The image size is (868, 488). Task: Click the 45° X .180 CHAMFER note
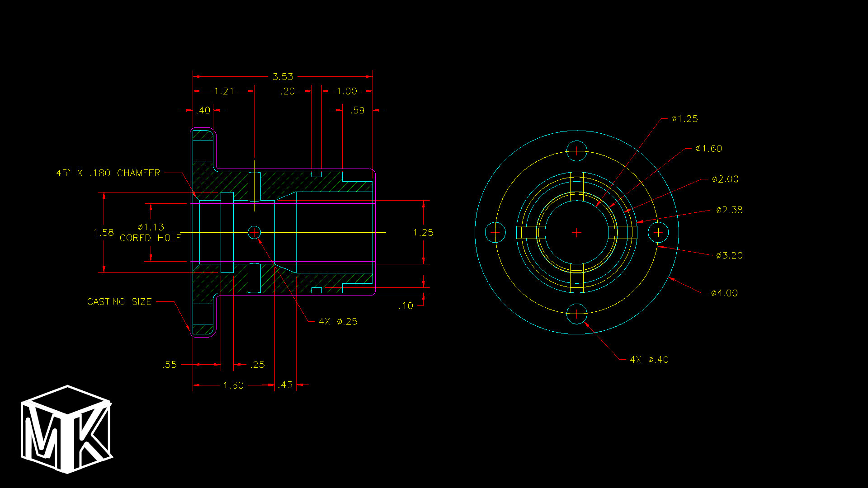point(108,173)
